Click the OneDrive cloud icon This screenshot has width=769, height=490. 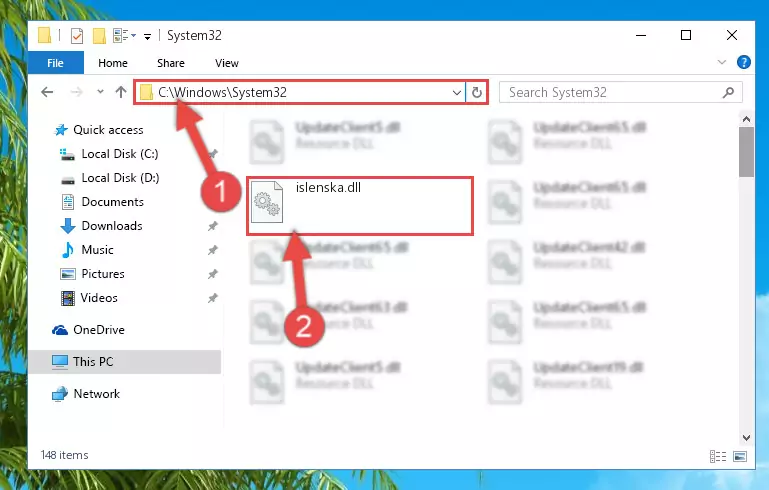coord(60,330)
